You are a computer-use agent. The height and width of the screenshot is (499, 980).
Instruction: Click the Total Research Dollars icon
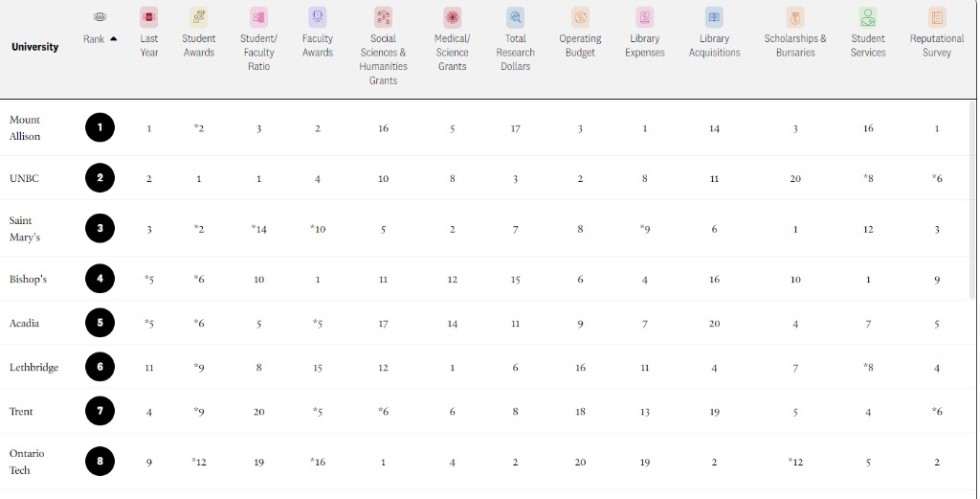pyautogui.click(x=516, y=17)
